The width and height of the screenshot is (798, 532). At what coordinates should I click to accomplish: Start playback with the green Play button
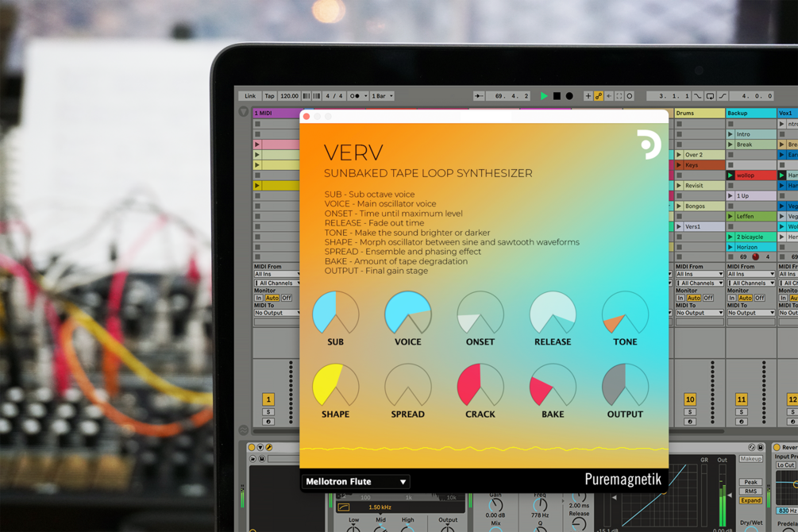(x=544, y=96)
